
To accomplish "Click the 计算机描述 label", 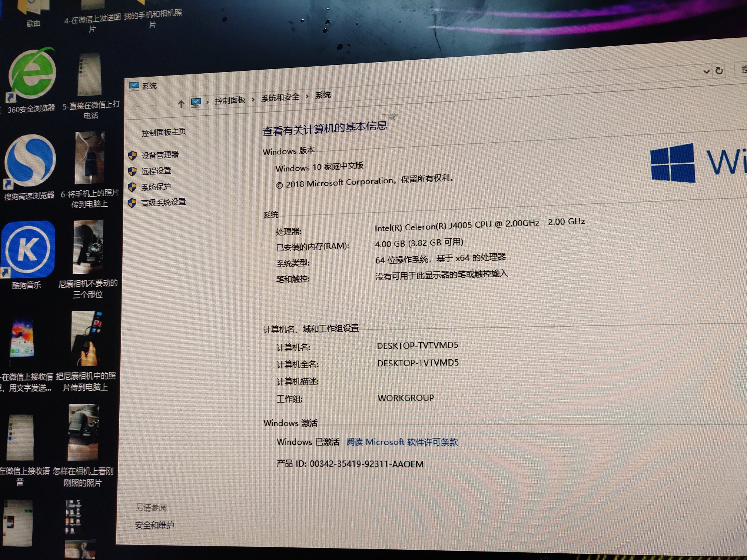I will [x=297, y=381].
